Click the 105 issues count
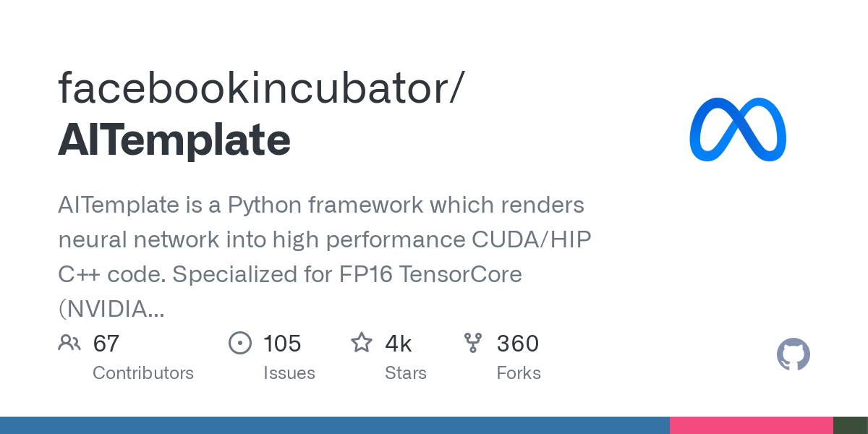Image resolution: width=868 pixels, height=434 pixels. 282,344
